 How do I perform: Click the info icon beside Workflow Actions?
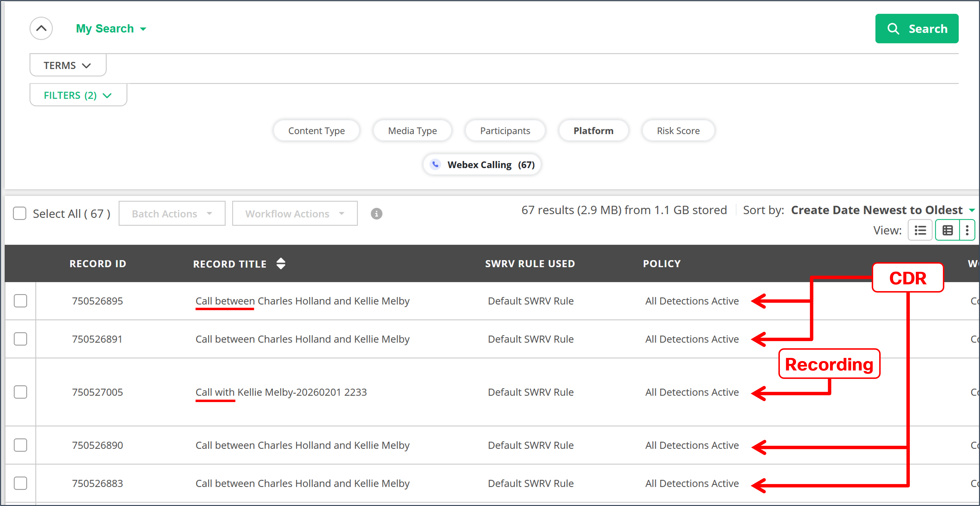coord(376,214)
